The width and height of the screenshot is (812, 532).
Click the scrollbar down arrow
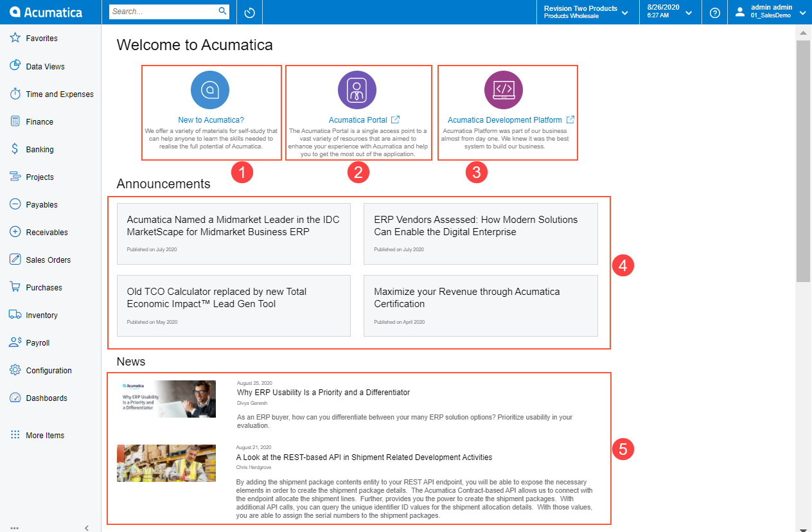coord(803,529)
